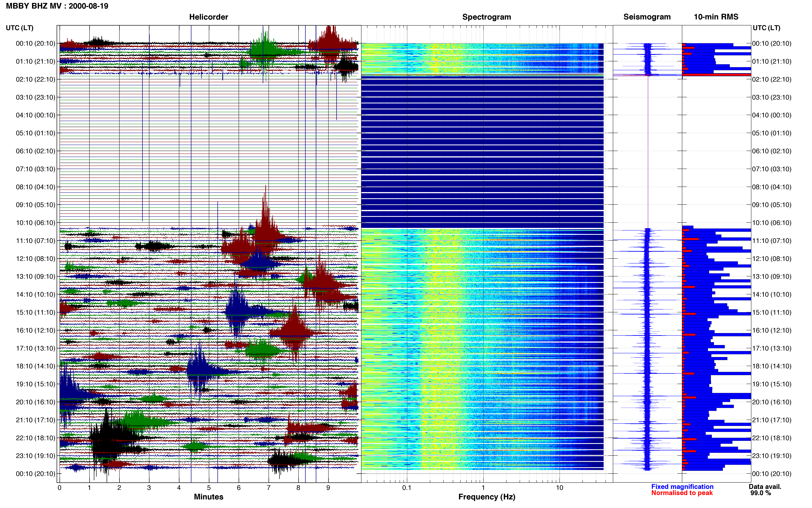Click the '99.0 %' data availability value

click(x=761, y=493)
